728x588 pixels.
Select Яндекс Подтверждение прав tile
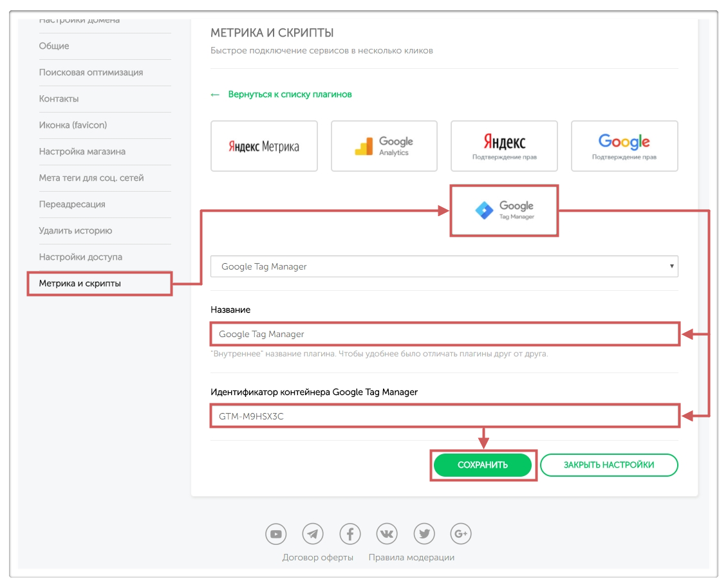(x=504, y=146)
